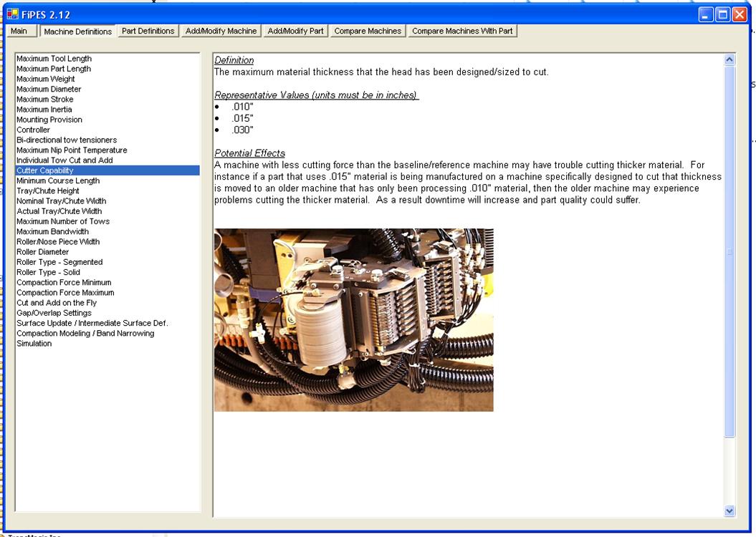Switch to the Main tab
This screenshot has height=537, width=756.
pos(19,32)
